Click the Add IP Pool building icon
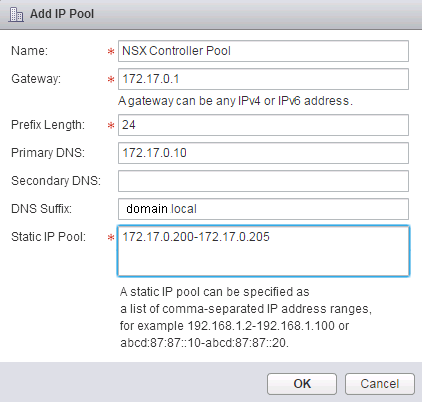The height and width of the screenshot is (402, 422). [x=16, y=15]
